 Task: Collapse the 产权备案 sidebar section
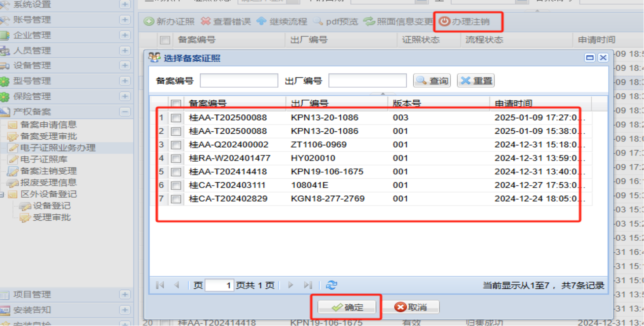(125, 112)
